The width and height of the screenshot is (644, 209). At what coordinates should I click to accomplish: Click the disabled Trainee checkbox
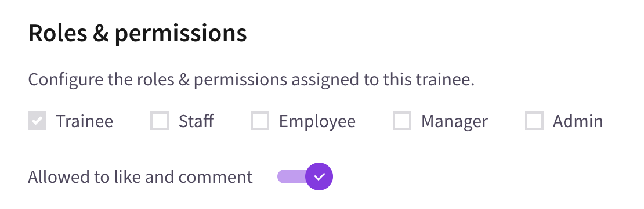[x=37, y=121]
